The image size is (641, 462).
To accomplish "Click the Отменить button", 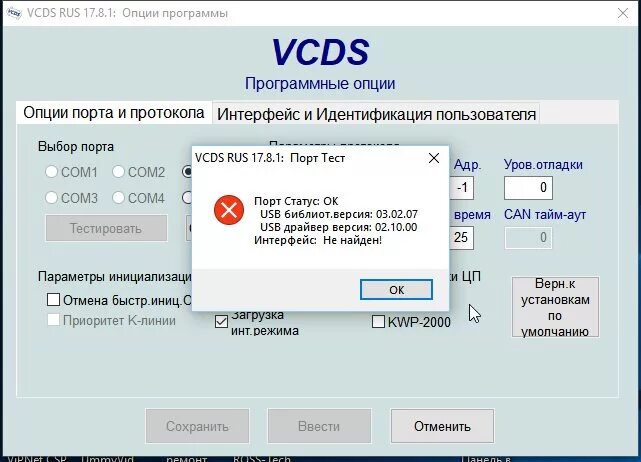I will pos(442,426).
